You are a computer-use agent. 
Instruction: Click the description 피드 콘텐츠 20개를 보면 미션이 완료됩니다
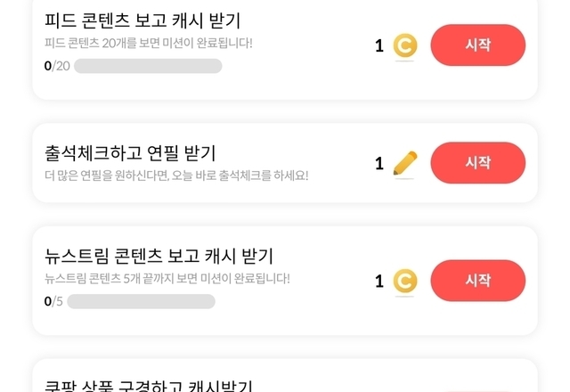(149, 43)
